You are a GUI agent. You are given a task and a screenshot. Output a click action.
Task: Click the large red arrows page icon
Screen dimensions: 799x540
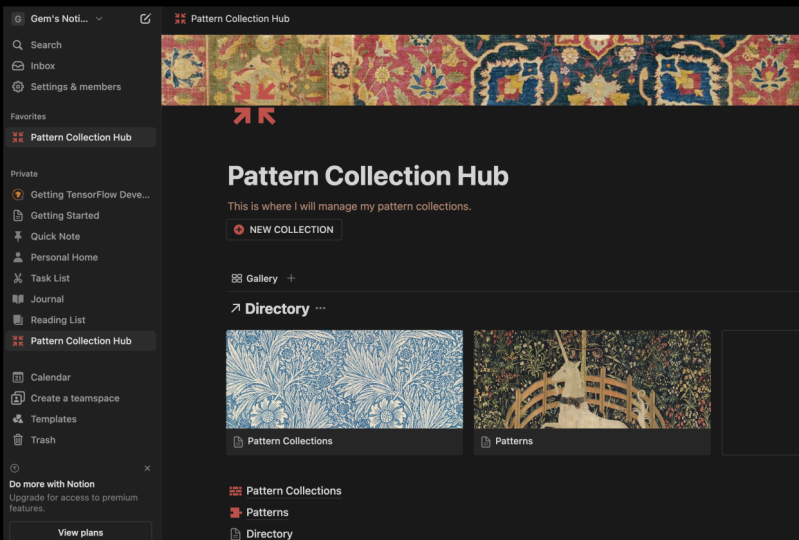tap(254, 104)
